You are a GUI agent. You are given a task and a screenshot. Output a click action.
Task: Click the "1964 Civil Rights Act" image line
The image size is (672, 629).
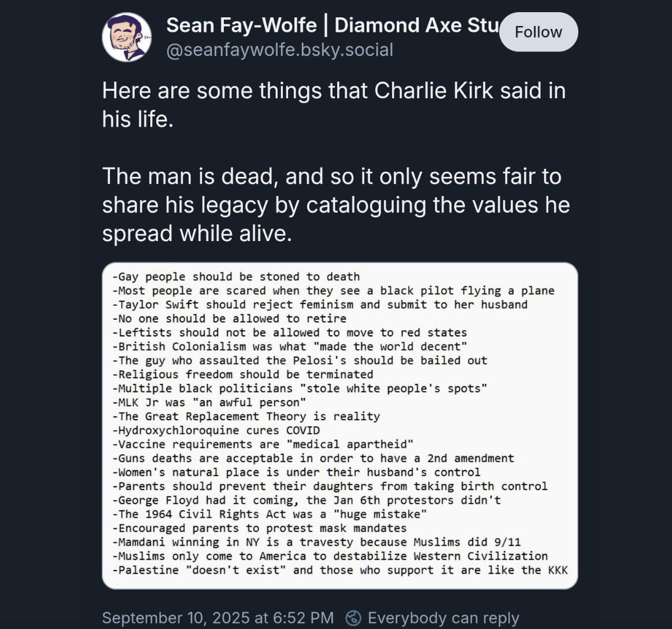click(x=269, y=515)
